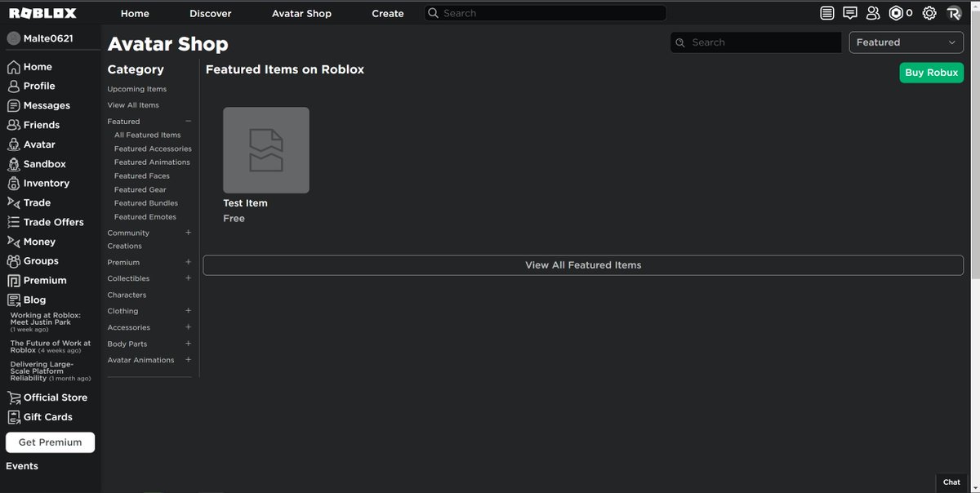Click into the top navigation search field
980x493 pixels.
(545, 14)
